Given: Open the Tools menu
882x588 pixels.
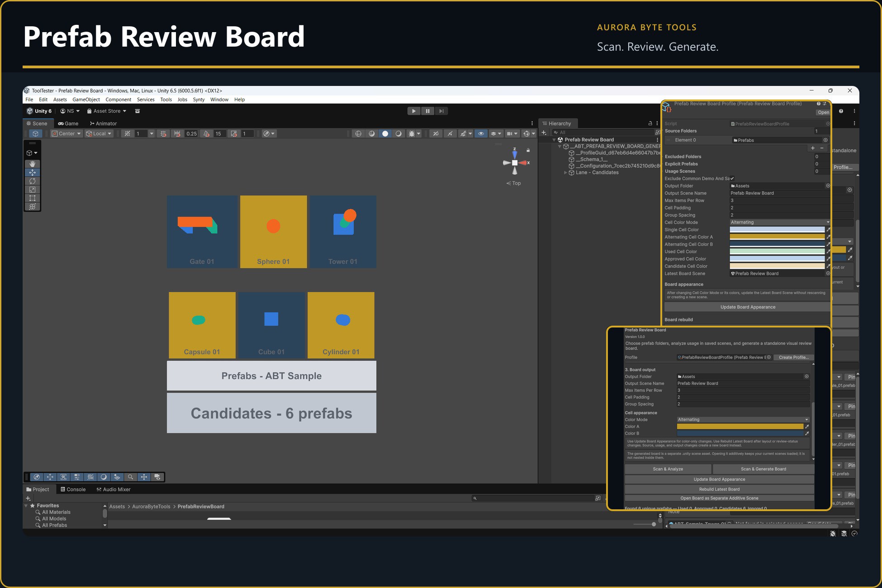Looking at the screenshot, I should (x=166, y=100).
